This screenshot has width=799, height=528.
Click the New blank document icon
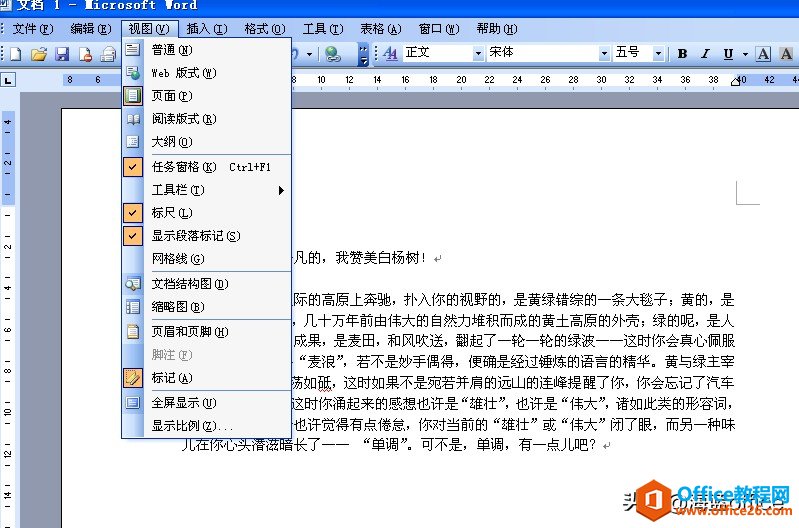[x=15, y=53]
